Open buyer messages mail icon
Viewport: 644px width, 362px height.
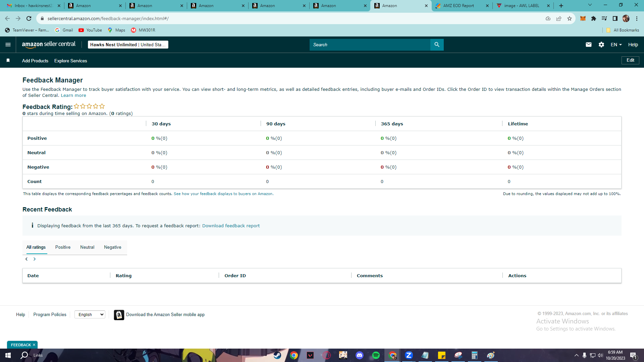(589, 45)
